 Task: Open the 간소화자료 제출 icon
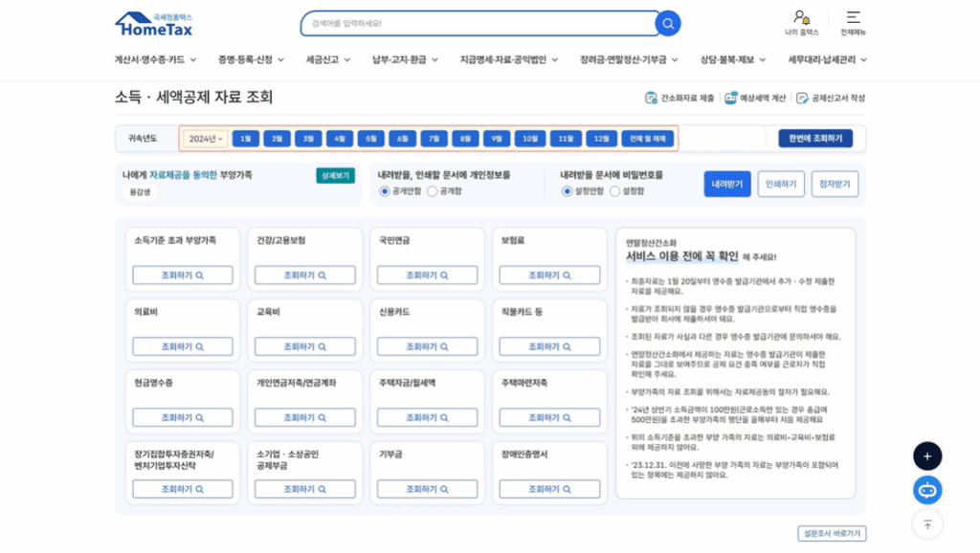pos(651,97)
